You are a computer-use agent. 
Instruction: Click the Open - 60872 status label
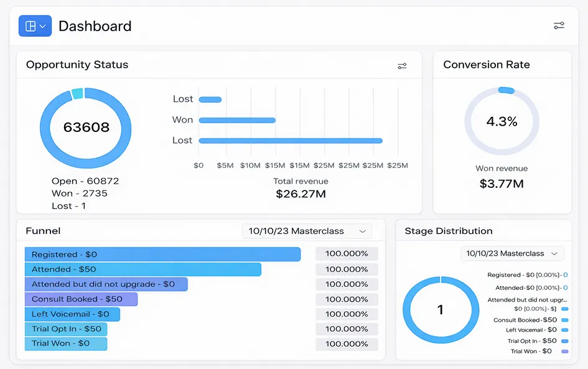tap(85, 181)
